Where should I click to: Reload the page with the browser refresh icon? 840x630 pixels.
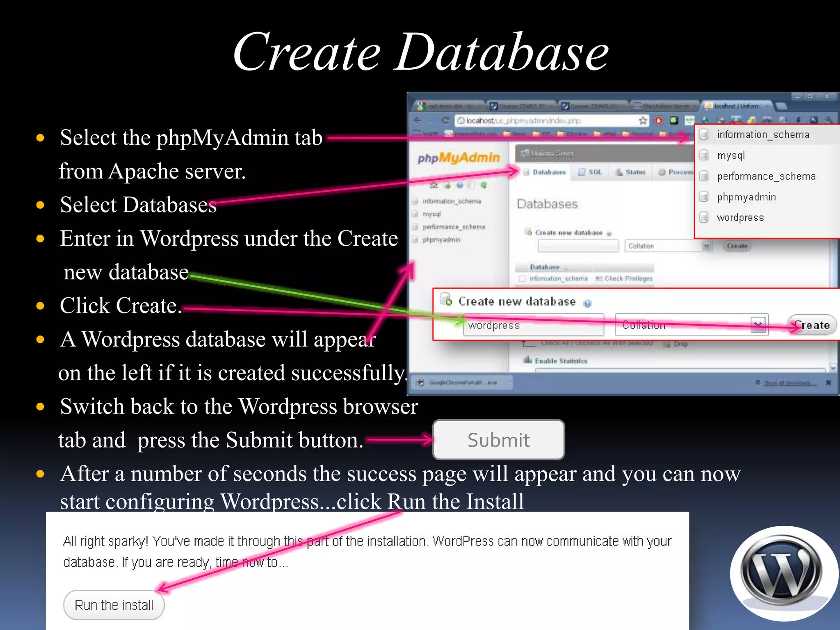[x=445, y=120]
